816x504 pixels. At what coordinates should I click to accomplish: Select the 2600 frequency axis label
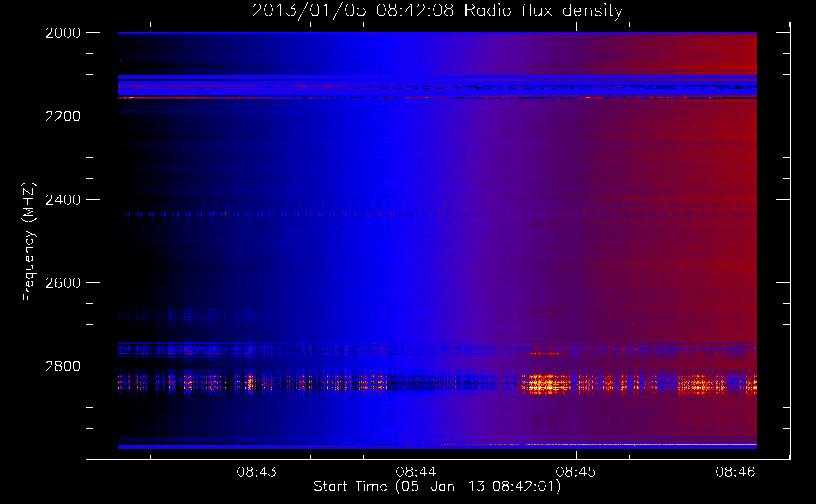click(63, 283)
